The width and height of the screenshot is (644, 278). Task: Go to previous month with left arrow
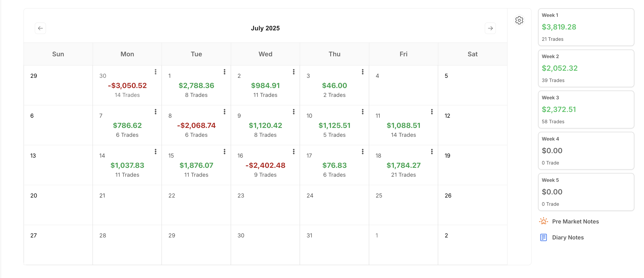coord(40,28)
